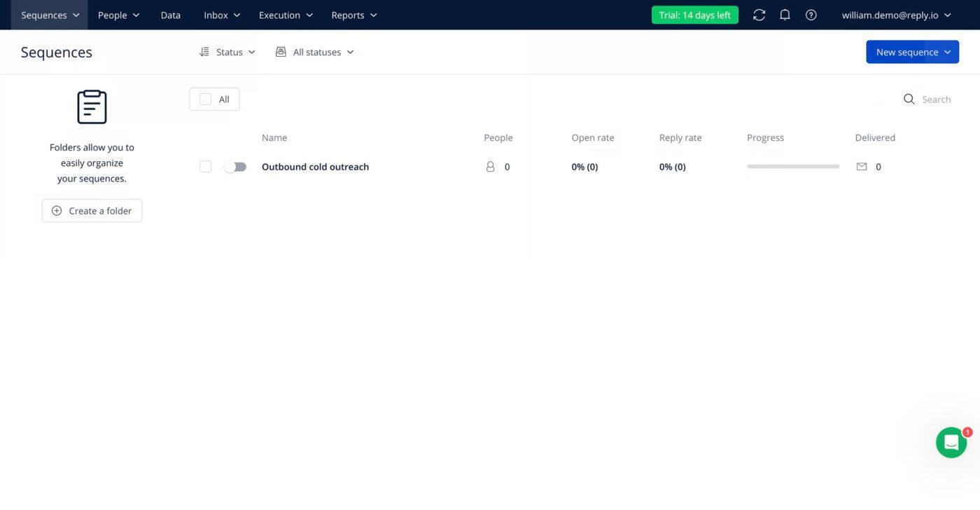Screen dimensions: 980x510
Task: Open the help question mark icon
Action: pos(811,15)
